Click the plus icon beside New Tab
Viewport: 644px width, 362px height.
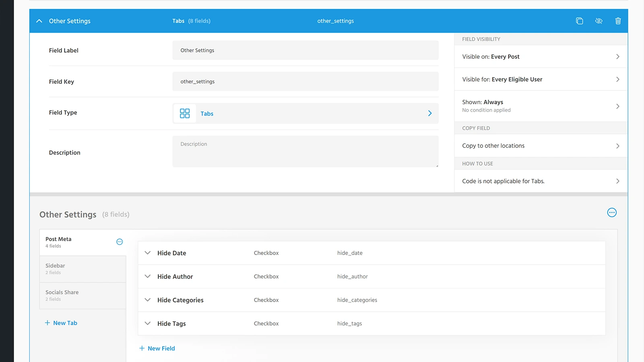47,323
